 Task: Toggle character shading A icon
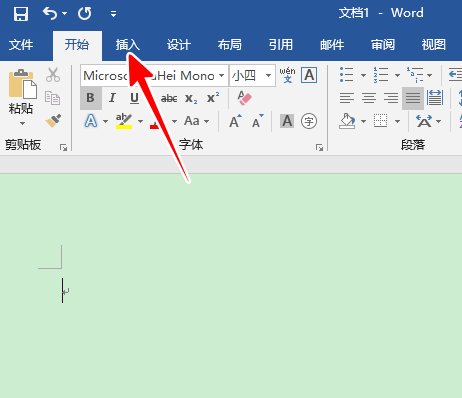tap(287, 121)
